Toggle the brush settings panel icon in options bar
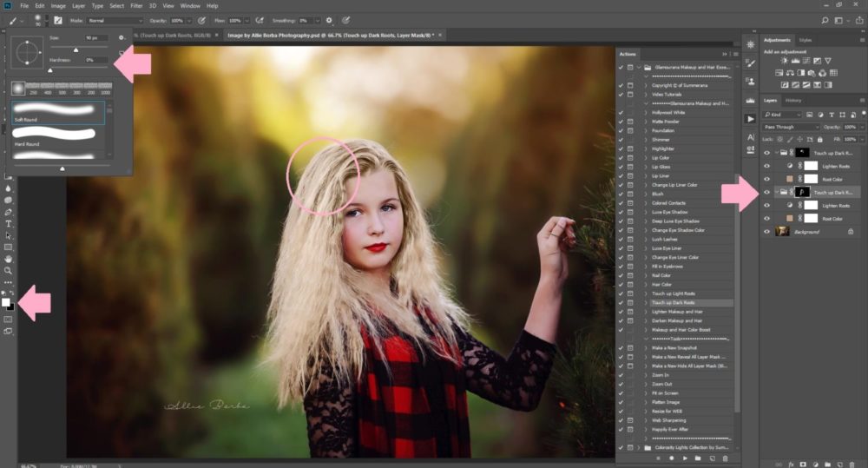Viewport: 868px width, 468px height. pos(58,21)
